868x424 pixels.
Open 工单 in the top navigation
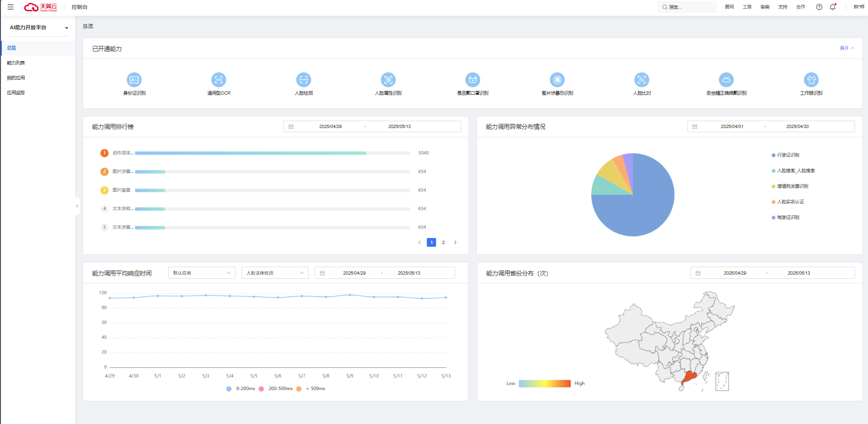tap(747, 7)
